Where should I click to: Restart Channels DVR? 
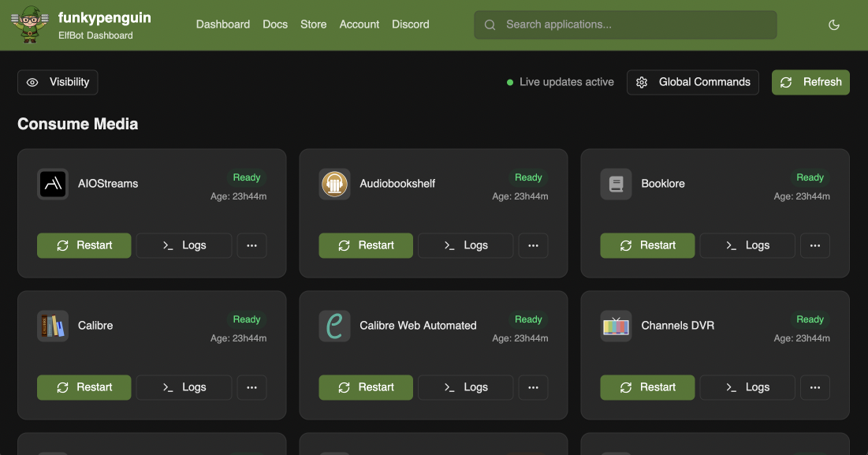[x=648, y=387]
